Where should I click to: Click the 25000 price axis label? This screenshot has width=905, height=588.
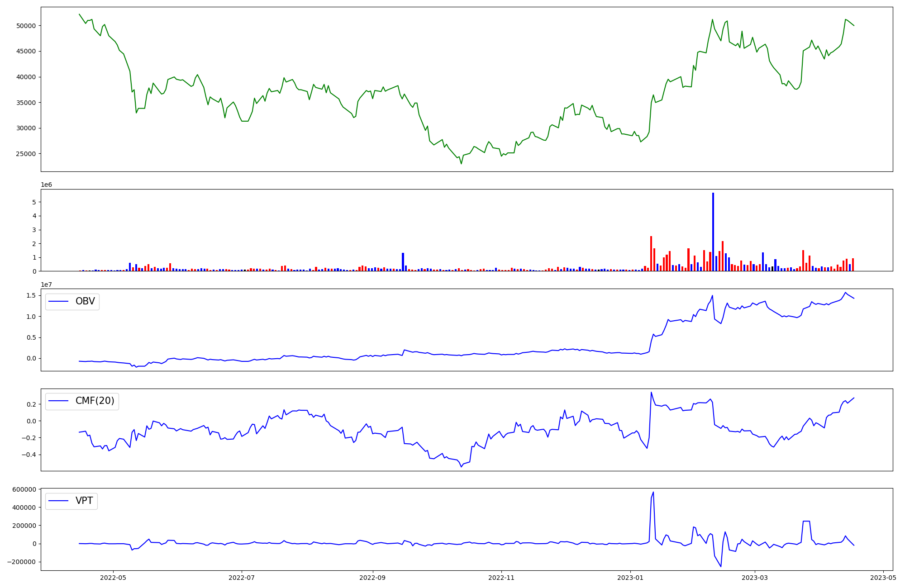point(26,154)
